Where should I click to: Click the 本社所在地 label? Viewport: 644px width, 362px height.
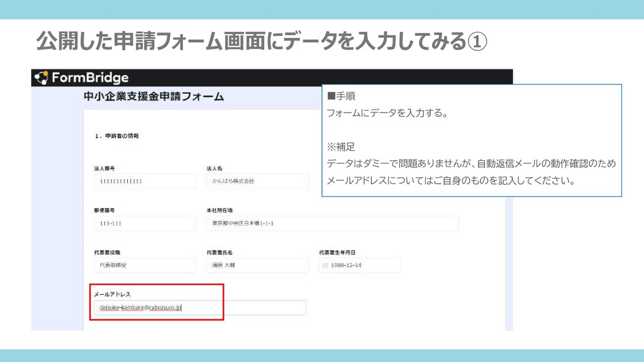click(x=219, y=210)
